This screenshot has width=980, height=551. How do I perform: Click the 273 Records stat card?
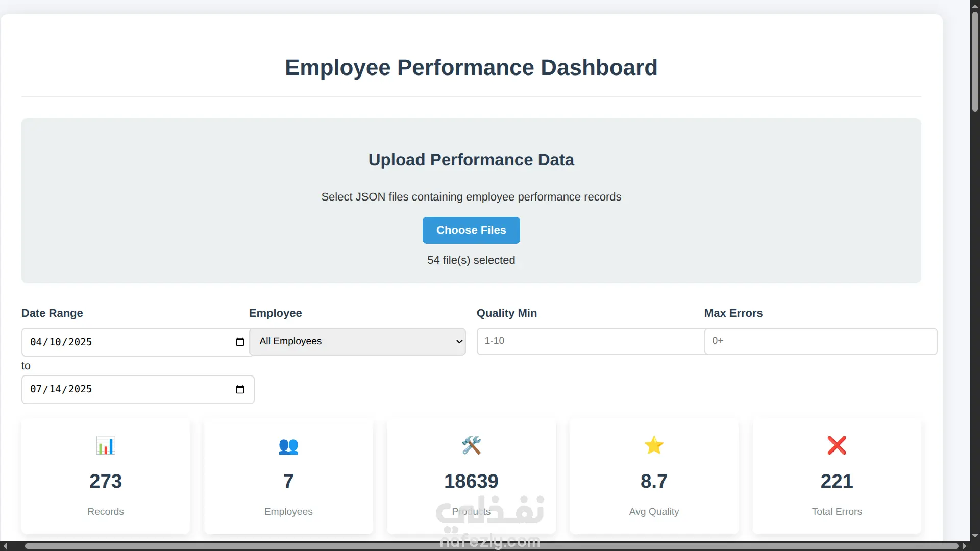pyautogui.click(x=106, y=477)
